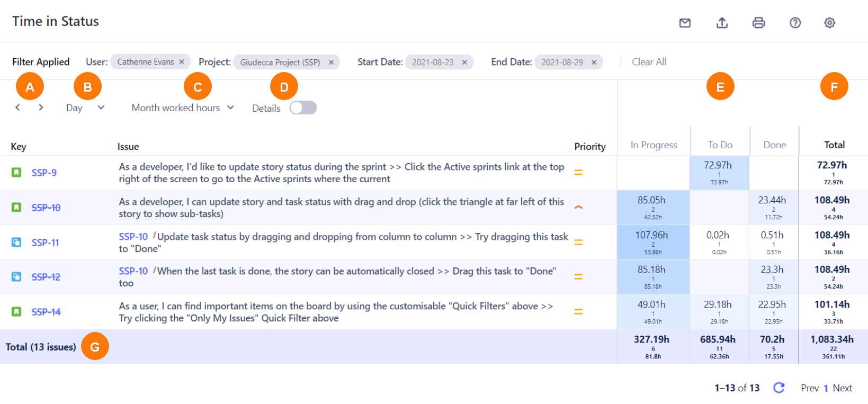Open the settings gear icon
868x404 pixels.
coord(829,23)
